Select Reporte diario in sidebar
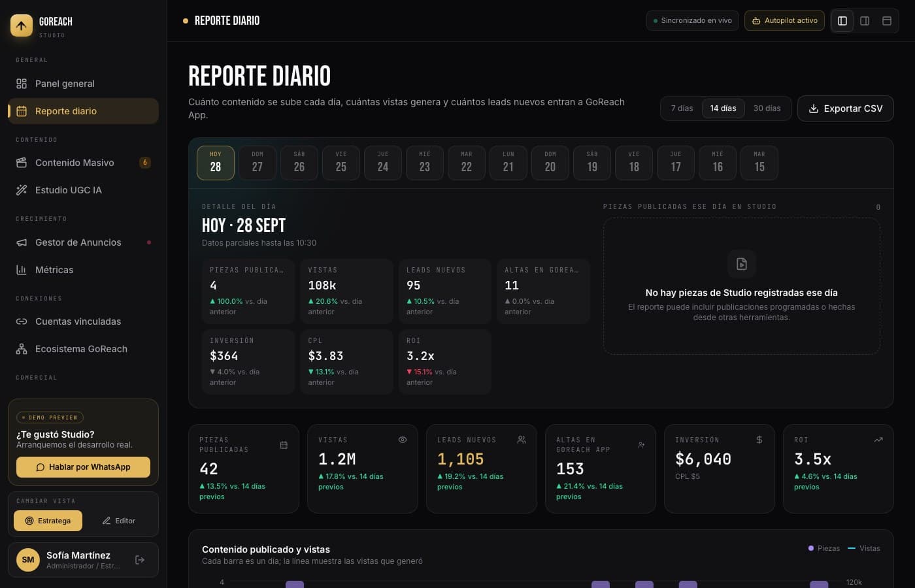 (x=83, y=111)
